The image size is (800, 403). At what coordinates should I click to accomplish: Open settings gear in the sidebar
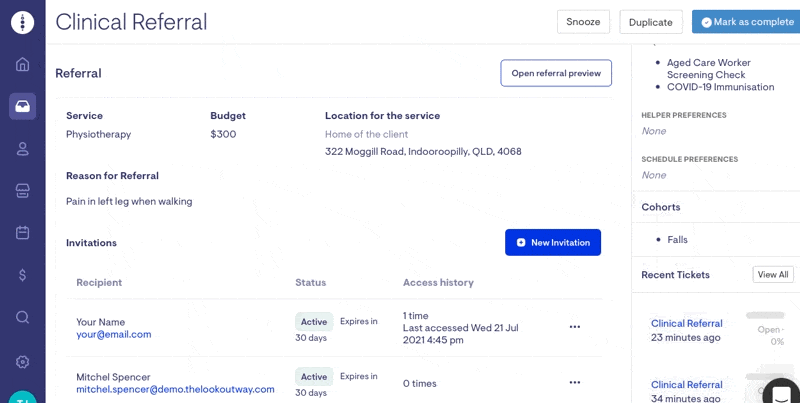pyautogui.click(x=22, y=361)
